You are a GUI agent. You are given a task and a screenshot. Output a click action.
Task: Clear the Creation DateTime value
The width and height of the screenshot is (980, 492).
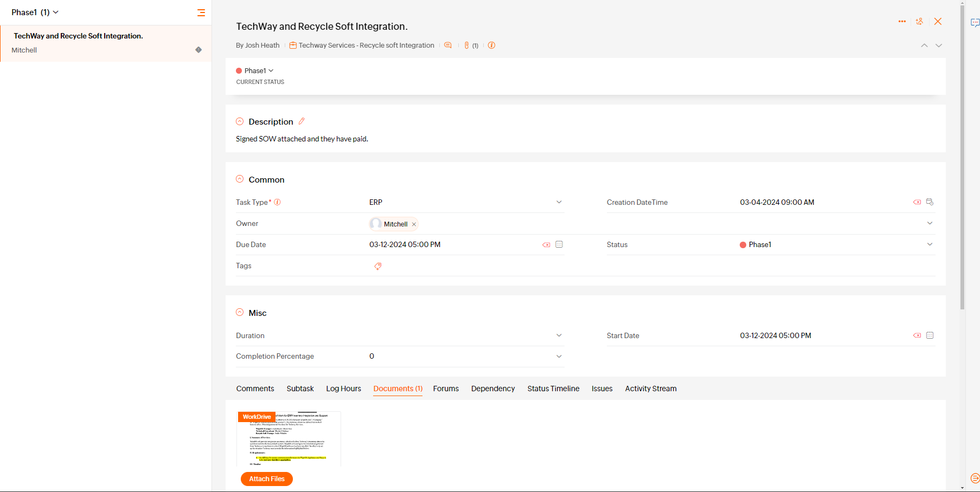[917, 202]
